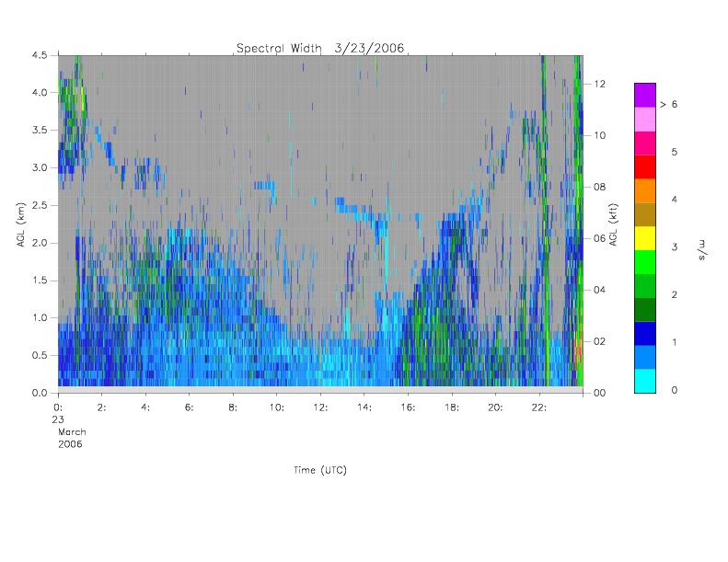Select the dark blue colorbar swatch

pyautogui.click(x=645, y=334)
